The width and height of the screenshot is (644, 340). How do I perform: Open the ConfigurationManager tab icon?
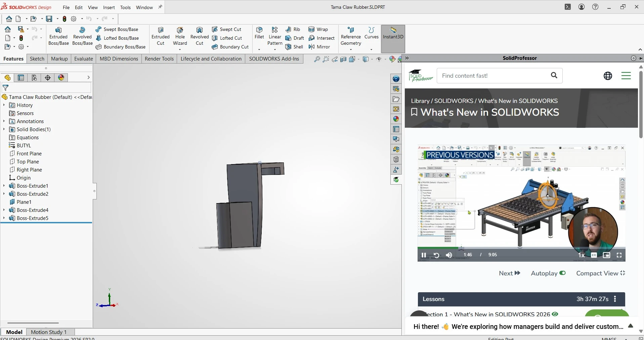click(x=34, y=78)
